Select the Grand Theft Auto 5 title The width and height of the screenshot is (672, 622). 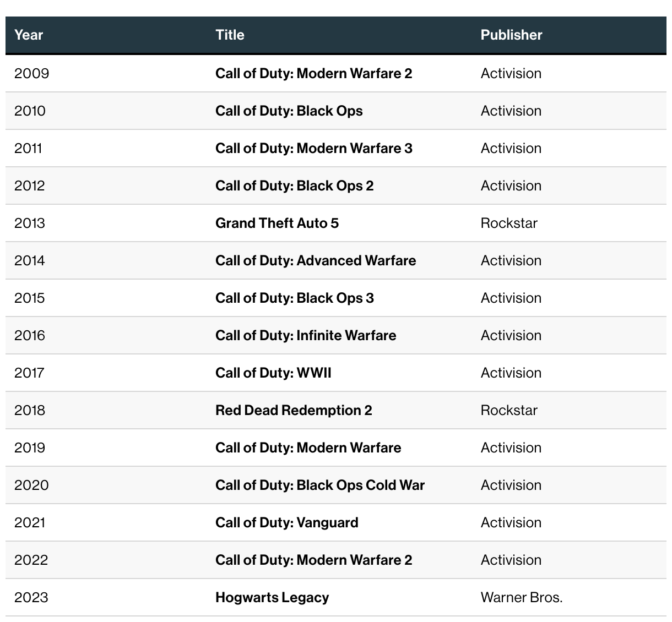click(277, 223)
